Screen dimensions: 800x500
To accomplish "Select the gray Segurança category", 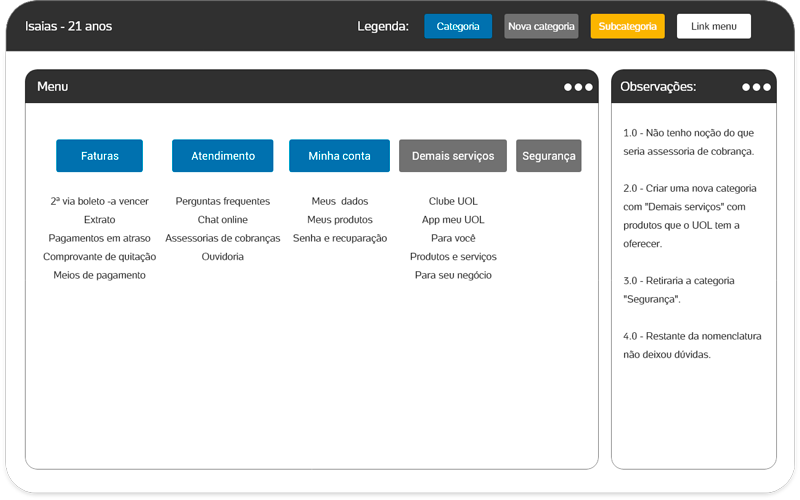I will click(x=548, y=156).
